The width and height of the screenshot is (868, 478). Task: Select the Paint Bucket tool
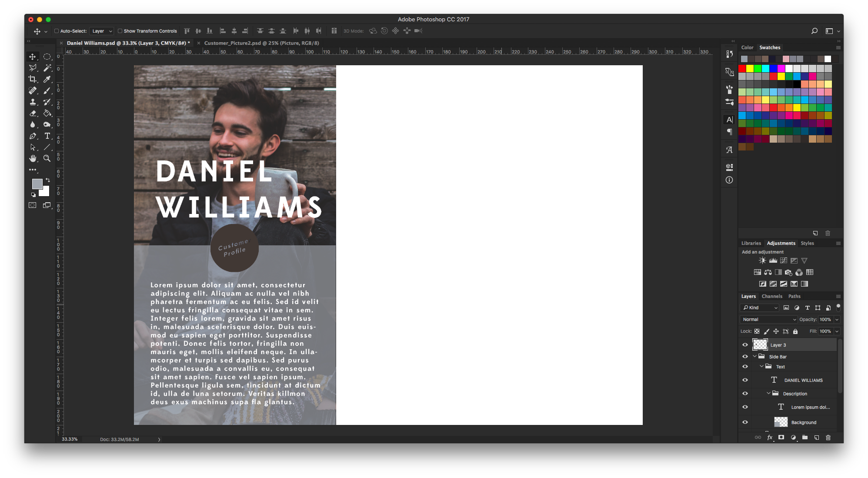coord(47,113)
